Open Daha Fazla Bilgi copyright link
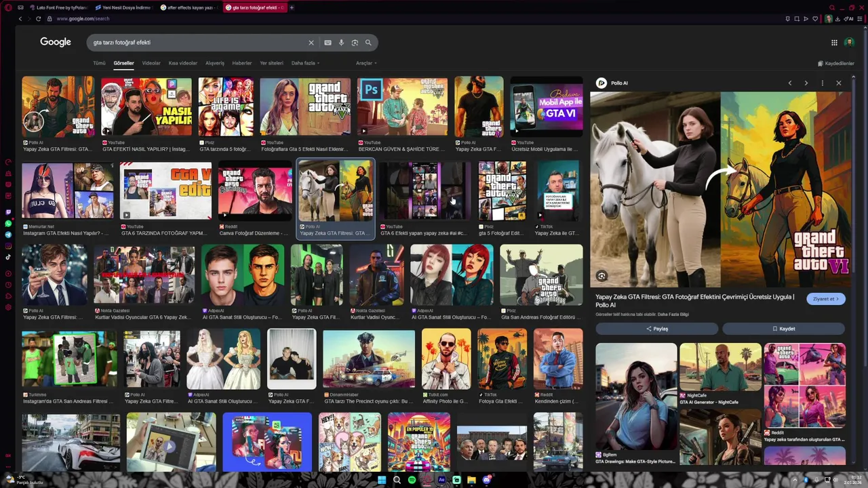Screen dimensions: 868x488 (x=674, y=314)
